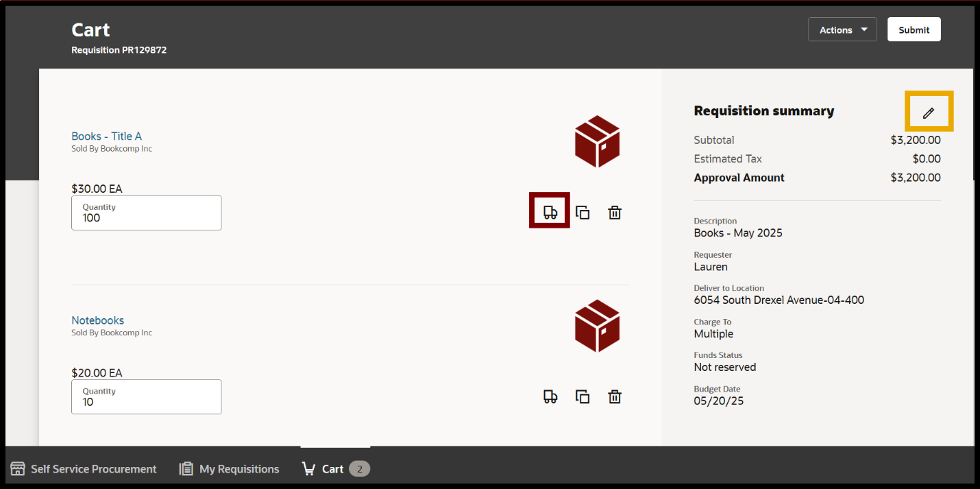Select the Cart tab in bottom bar
The height and width of the screenshot is (489, 980).
(332, 469)
